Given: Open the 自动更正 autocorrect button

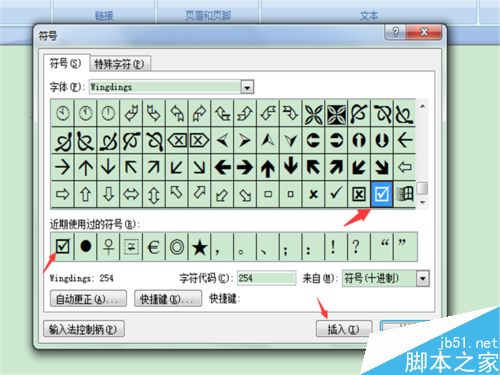Looking at the screenshot, I should tap(88, 299).
